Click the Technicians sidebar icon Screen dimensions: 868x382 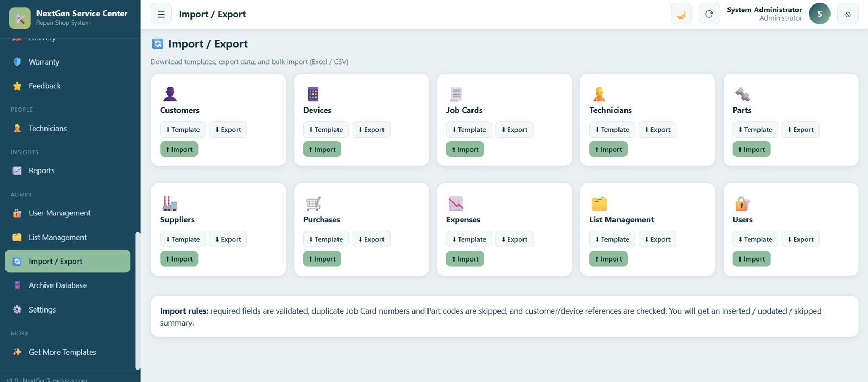point(17,129)
